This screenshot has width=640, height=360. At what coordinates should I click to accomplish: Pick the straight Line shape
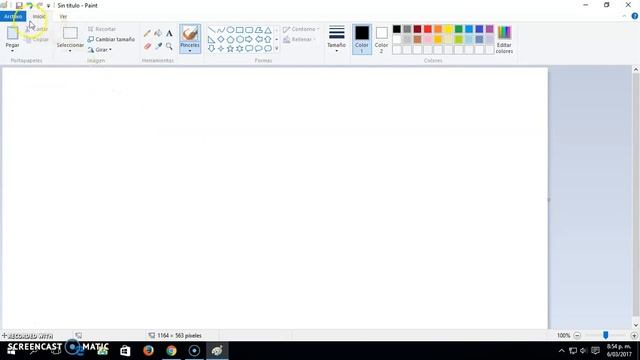(211, 30)
